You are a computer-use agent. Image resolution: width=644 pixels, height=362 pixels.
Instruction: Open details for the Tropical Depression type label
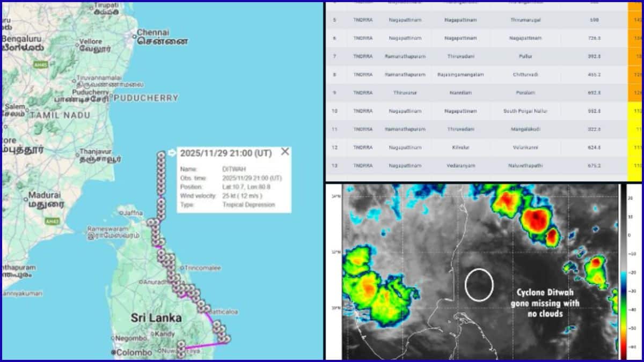tap(249, 204)
